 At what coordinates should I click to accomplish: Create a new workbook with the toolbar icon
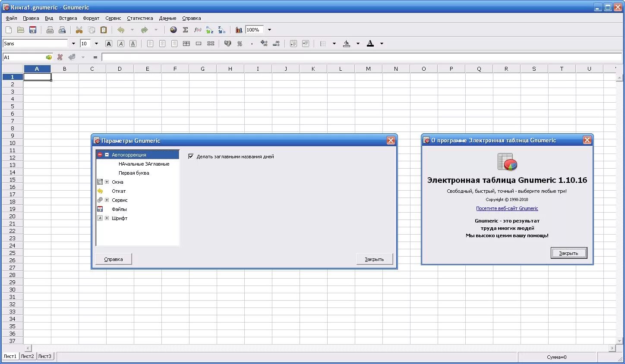coord(9,30)
